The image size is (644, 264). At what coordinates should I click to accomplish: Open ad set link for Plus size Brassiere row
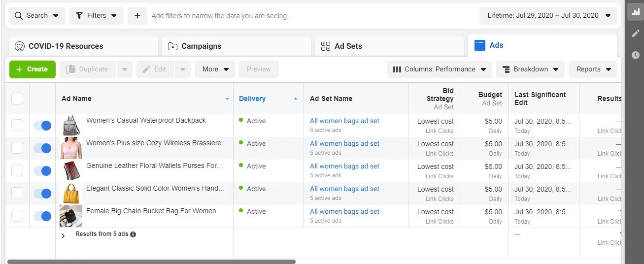pos(344,144)
